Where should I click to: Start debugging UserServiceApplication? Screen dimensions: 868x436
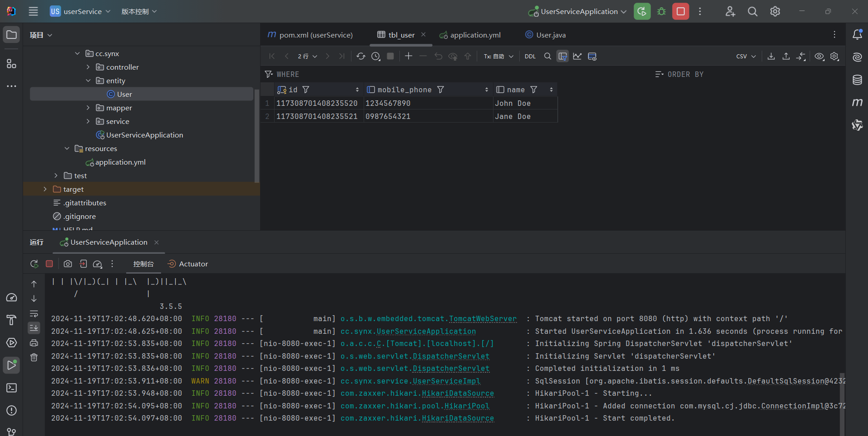click(x=661, y=11)
